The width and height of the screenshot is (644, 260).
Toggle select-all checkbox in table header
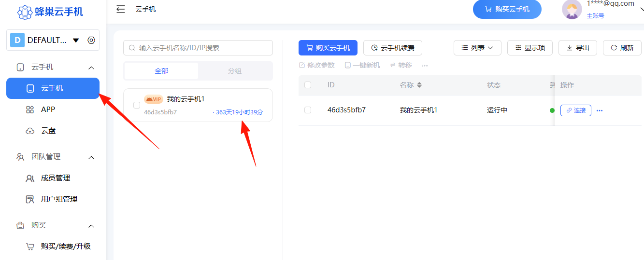(308, 85)
